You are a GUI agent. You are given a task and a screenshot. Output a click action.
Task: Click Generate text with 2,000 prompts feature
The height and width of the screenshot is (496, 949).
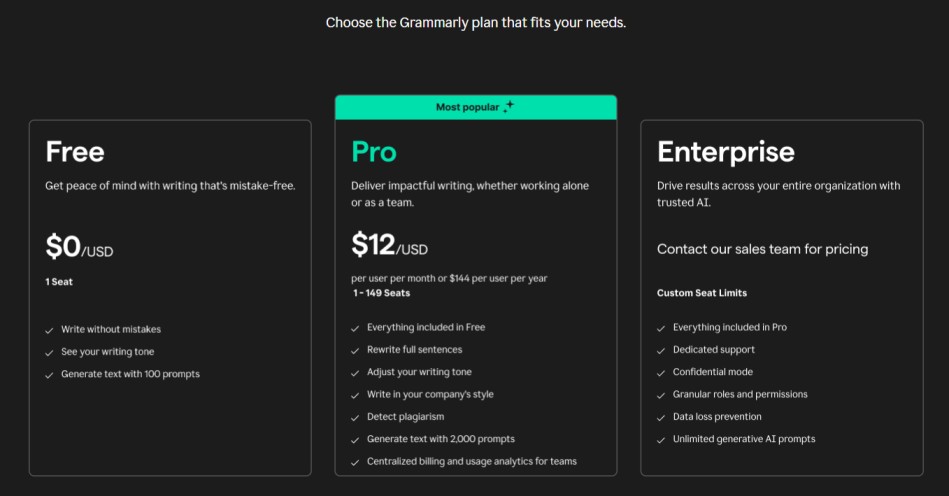441,439
